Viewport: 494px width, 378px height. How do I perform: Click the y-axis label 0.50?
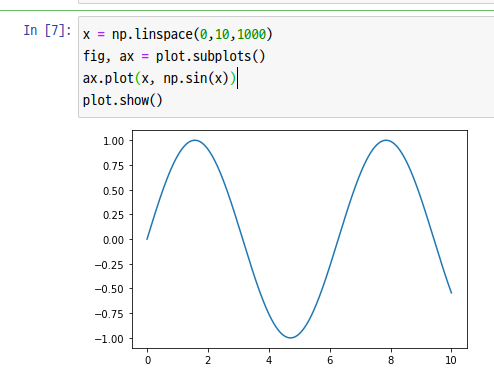click(x=114, y=191)
